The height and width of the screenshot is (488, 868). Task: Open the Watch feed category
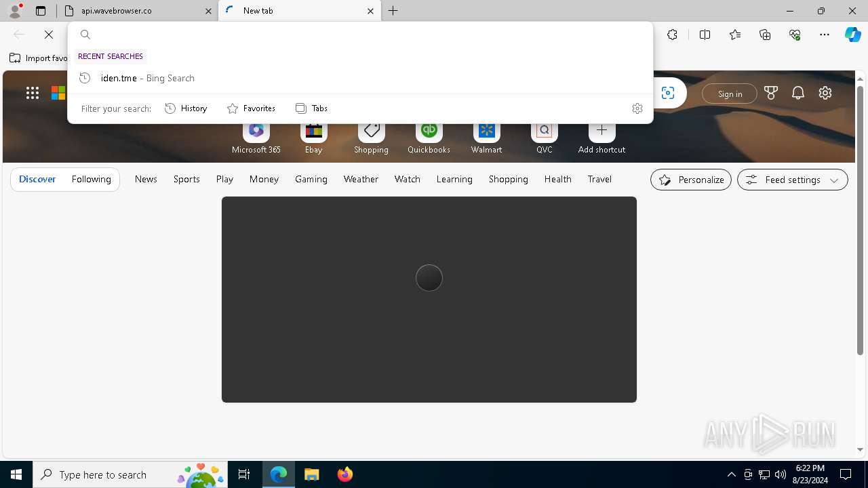pos(408,179)
